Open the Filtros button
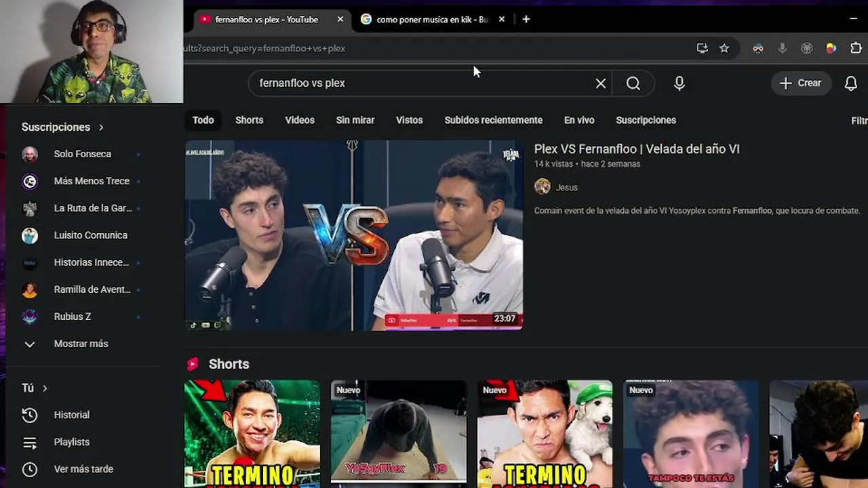Viewport: 868px width, 488px height. pyautogui.click(x=859, y=120)
